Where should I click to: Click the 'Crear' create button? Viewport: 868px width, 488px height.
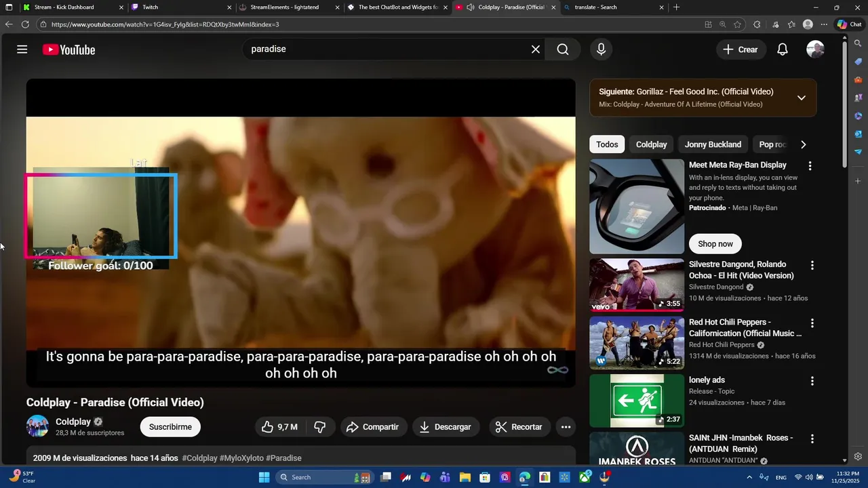[x=741, y=49]
